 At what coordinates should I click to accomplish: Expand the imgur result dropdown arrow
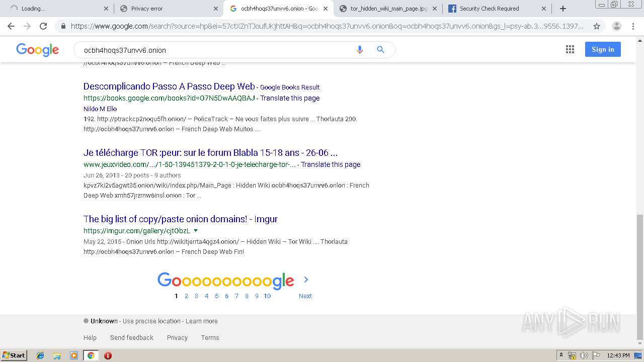point(196,231)
